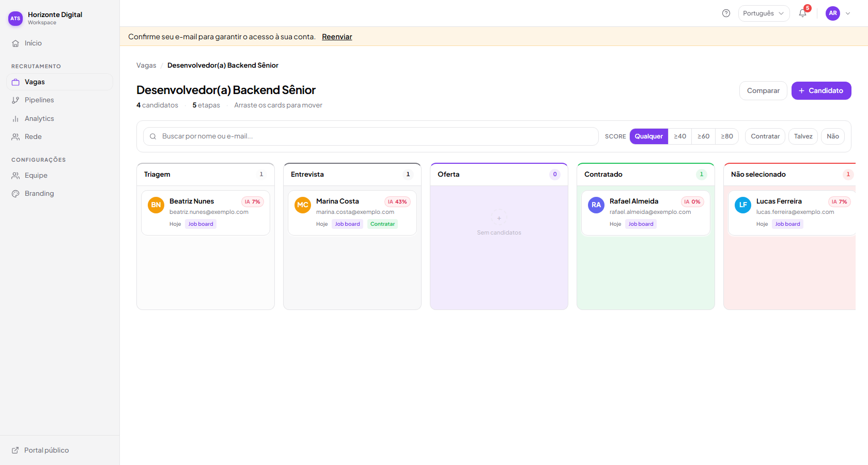Open Marina Costa candidate name
This screenshot has height=465, width=868.
pyautogui.click(x=337, y=201)
